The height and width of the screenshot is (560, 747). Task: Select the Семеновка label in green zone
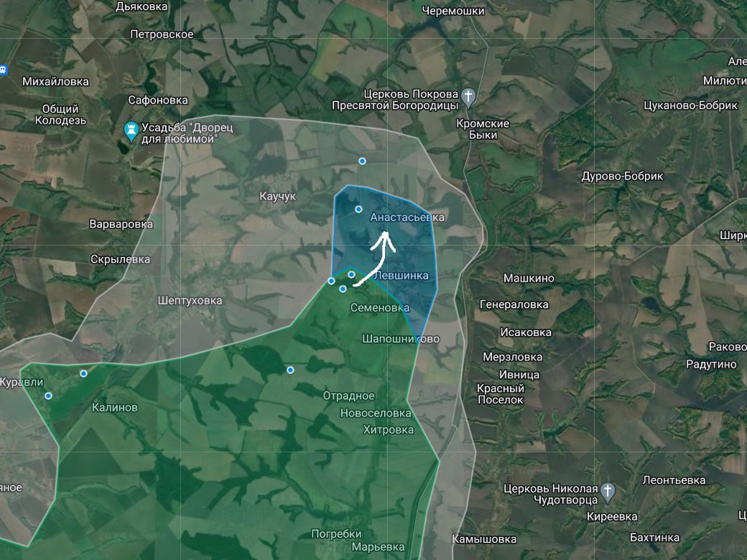[x=380, y=308]
